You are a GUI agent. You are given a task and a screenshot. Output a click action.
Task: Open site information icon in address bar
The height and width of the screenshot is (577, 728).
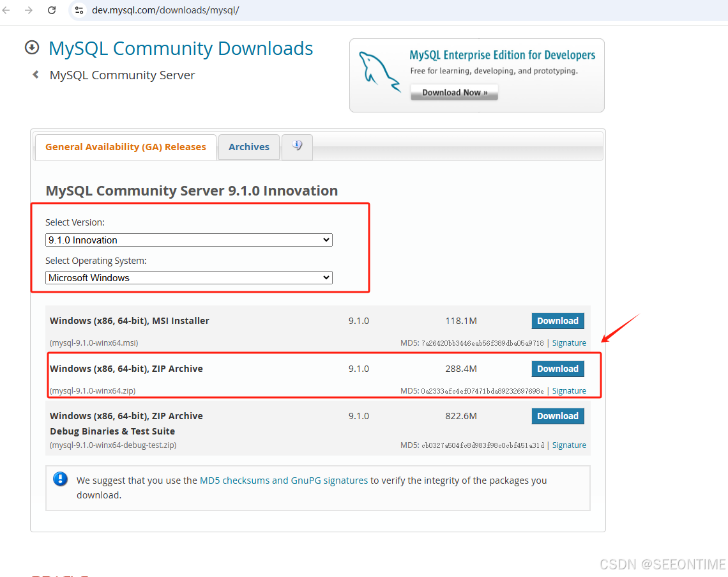79,10
